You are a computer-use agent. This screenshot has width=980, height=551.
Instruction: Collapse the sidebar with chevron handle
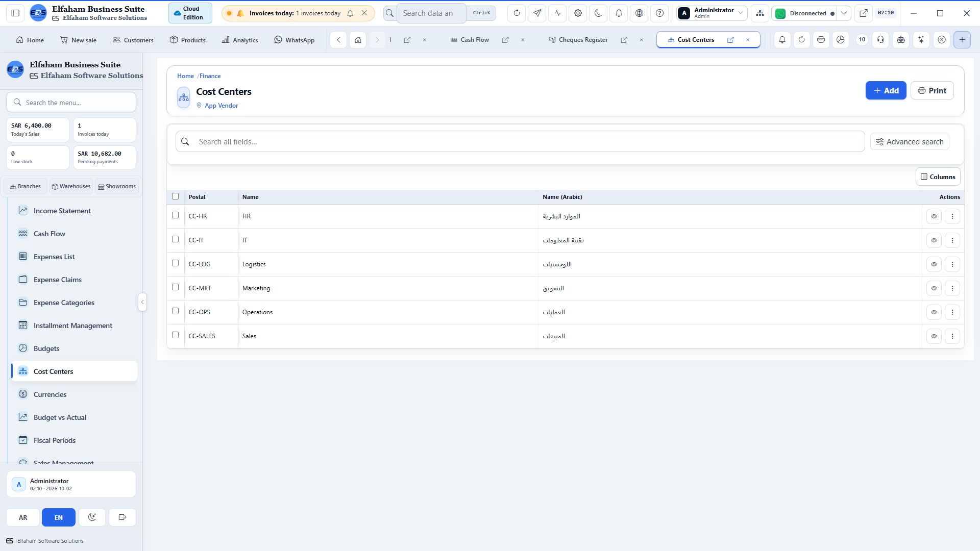coord(142,302)
